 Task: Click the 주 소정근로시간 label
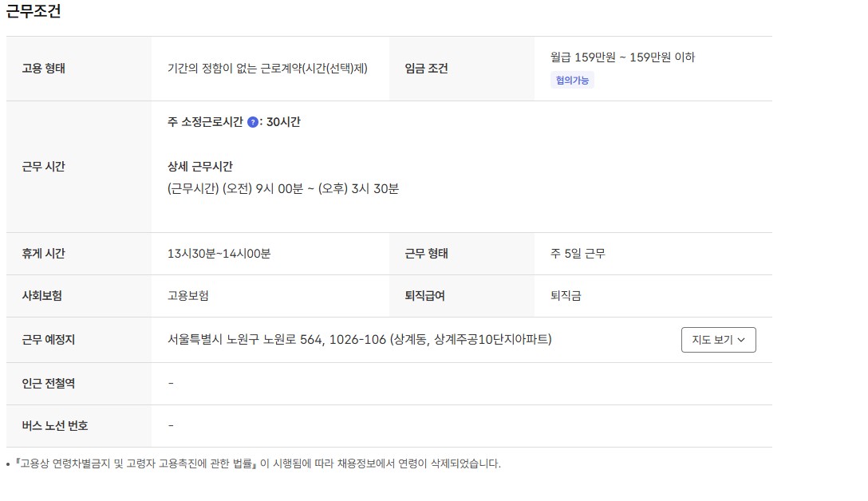point(206,122)
